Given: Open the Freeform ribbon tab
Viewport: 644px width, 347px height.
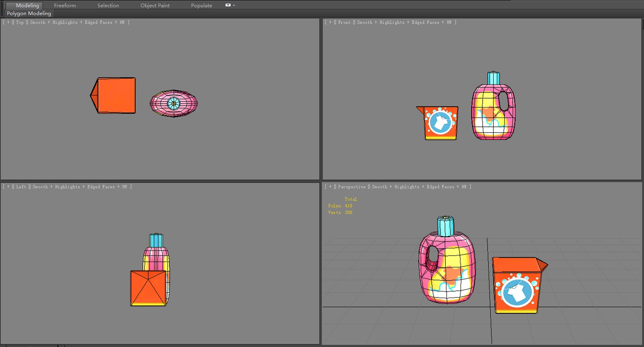Looking at the screenshot, I should [x=65, y=5].
